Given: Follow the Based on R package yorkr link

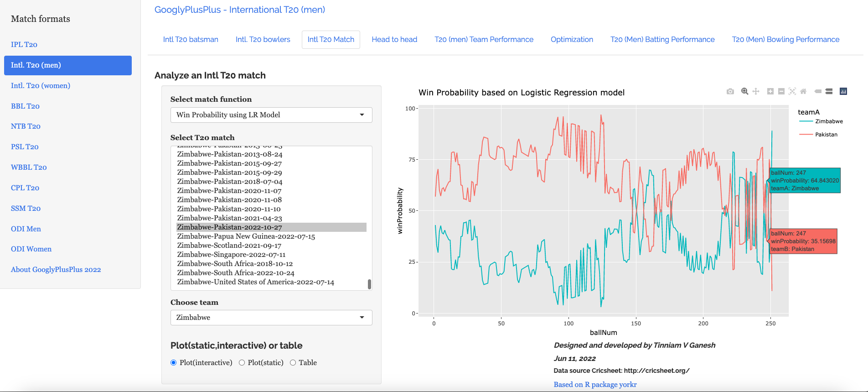Looking at the screenshot, I should pos(595,385).
